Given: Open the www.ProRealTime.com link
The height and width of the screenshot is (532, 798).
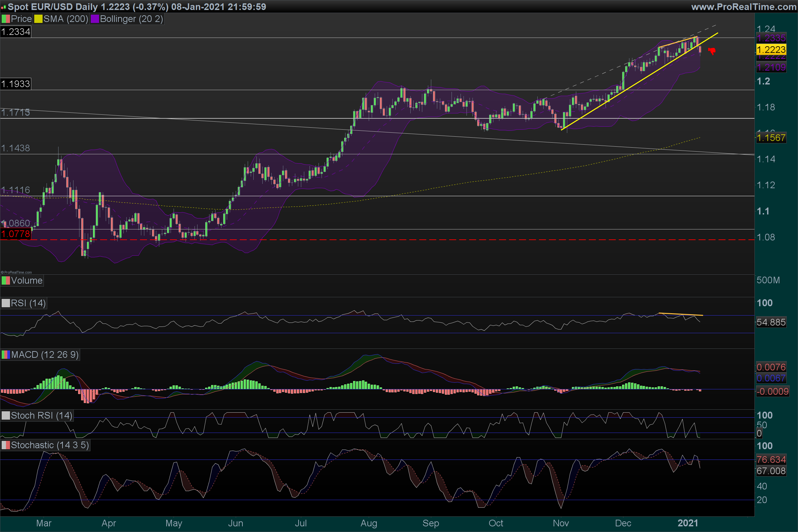Looking at the screenshot, I should click(744, 7).
